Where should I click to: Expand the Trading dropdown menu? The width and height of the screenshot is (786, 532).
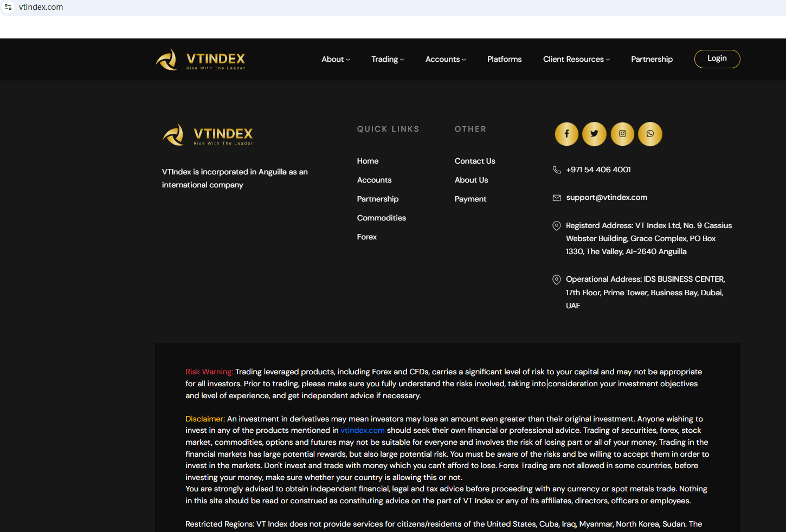pyautogui.click(x=387, y=59)
